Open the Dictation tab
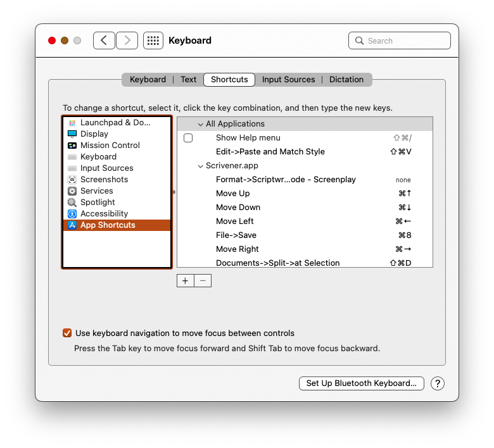494x448 pixels. [x=346, y=79]
